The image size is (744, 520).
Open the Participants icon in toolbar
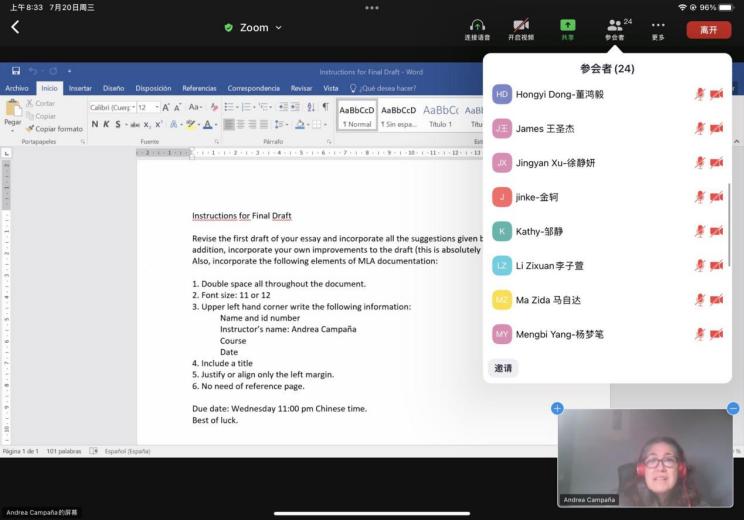click(614, 25)
